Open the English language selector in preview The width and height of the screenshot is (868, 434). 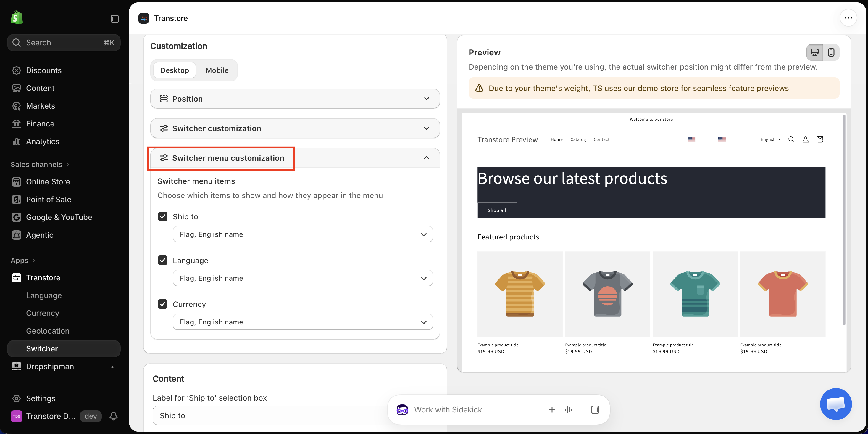tap(771, 139)
